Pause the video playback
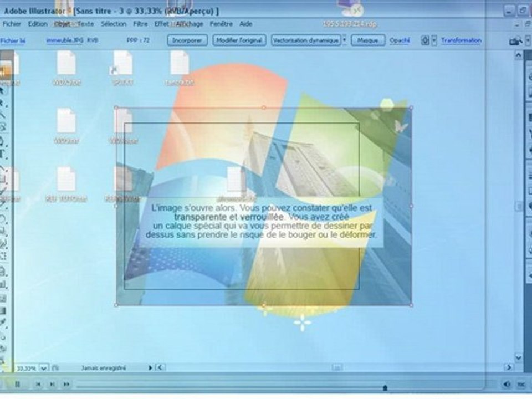The width and height of the screenshot is (532, 399). click(17, 384)
